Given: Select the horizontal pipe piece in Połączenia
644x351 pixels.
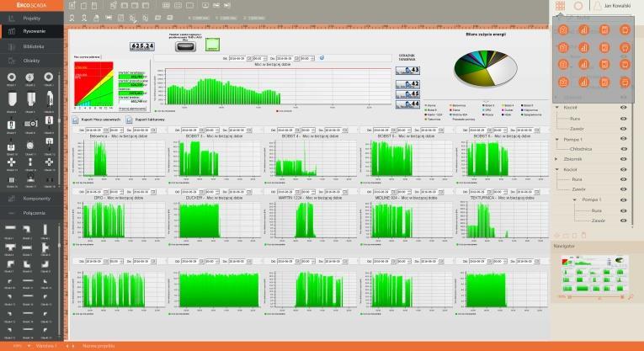Looking at the screenshot, I should coord(10,228).
